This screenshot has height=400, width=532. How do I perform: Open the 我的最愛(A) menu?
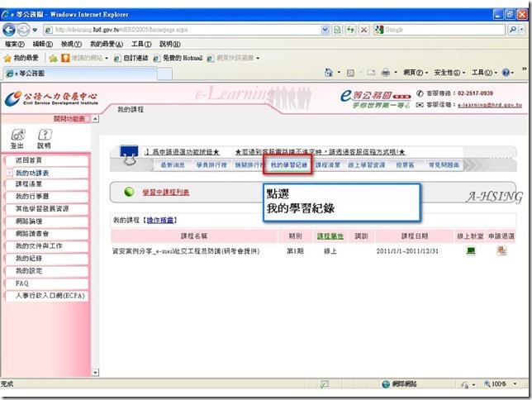(107, 44)
